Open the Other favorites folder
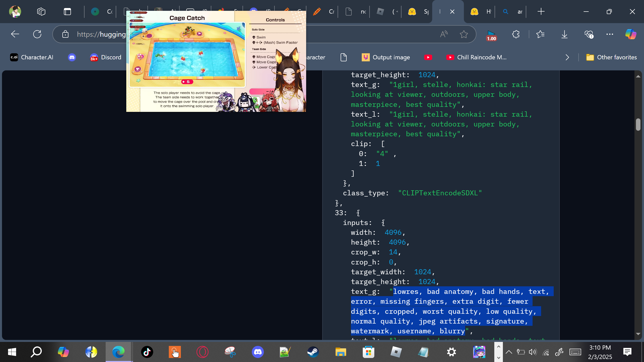The image size is (644, 362). click(612, 57)
